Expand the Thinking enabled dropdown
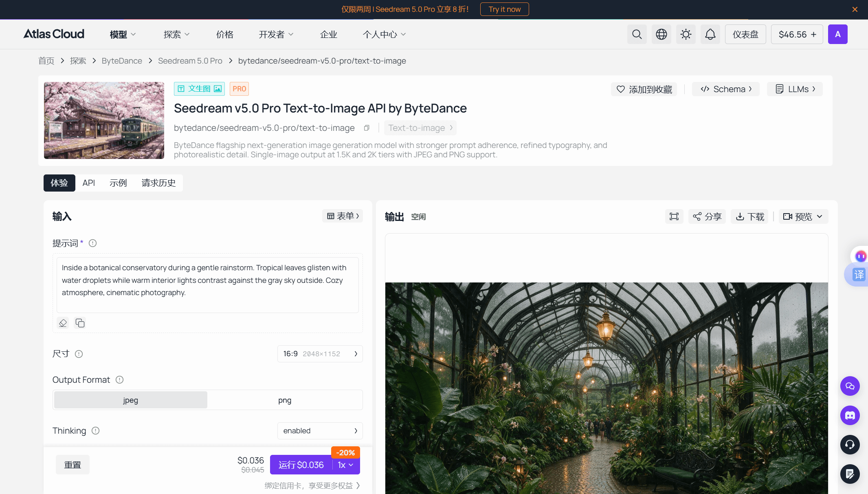The height and width of the screenshot is (494, 868). point(320,431)
